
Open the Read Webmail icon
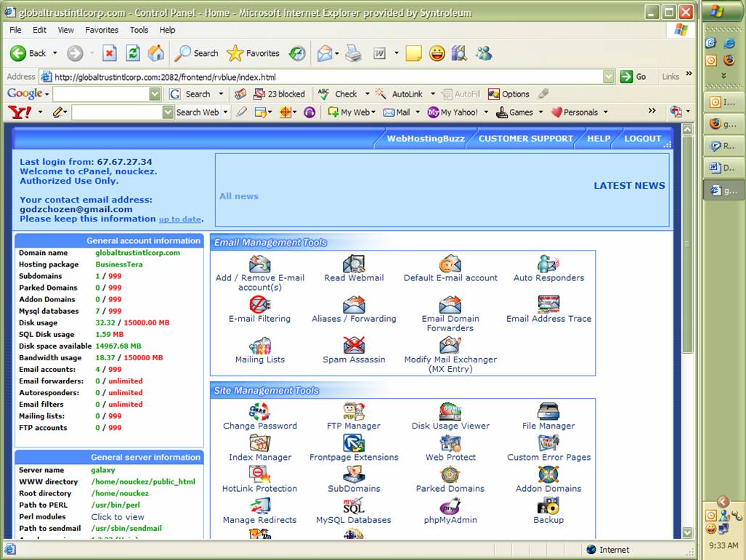[354, 264]
